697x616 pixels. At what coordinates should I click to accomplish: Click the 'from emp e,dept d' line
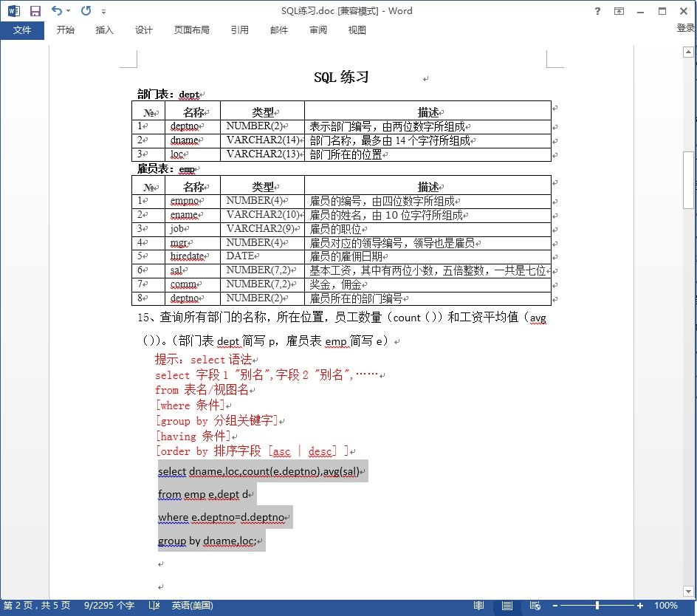point(203,494)
